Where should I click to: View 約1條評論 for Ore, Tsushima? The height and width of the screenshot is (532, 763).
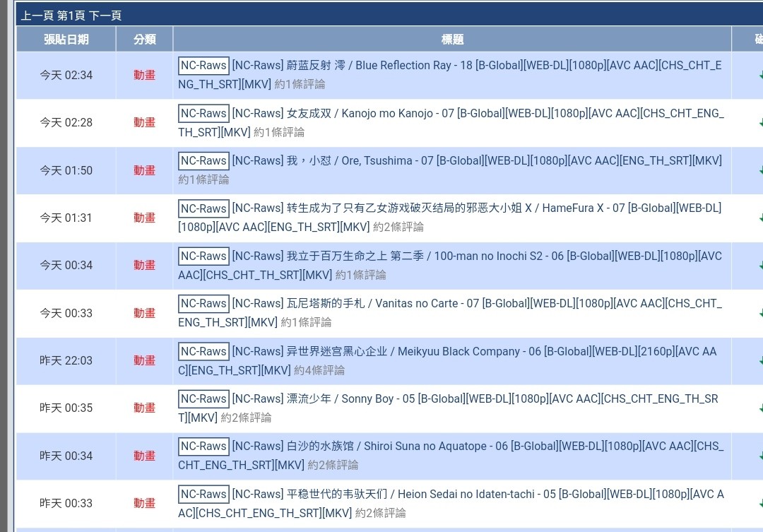203,179
